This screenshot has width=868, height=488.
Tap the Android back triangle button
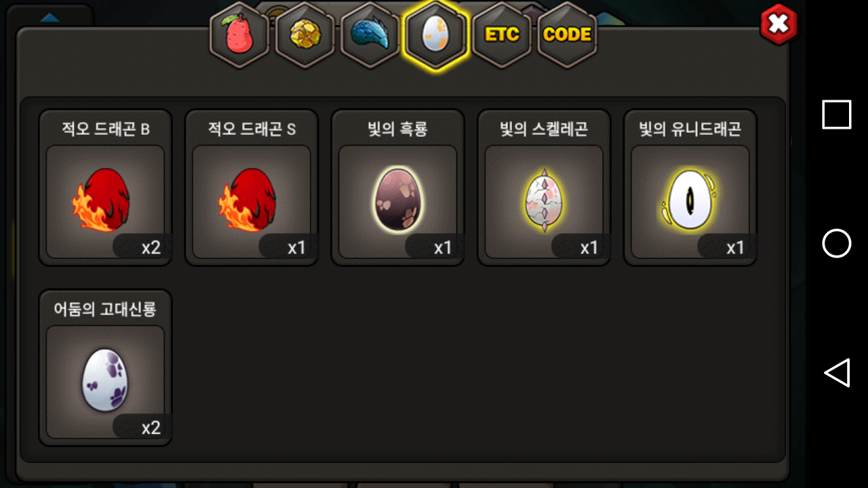click(836, 373)
